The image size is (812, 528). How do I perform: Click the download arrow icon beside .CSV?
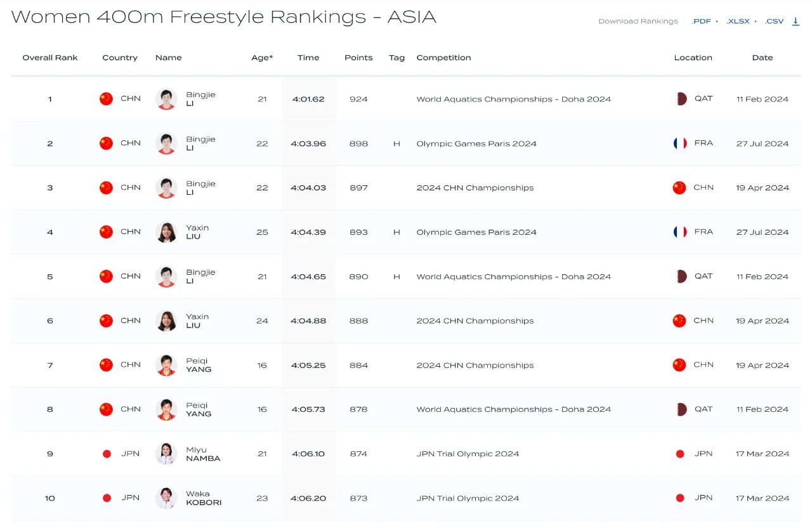pos(796,21)
